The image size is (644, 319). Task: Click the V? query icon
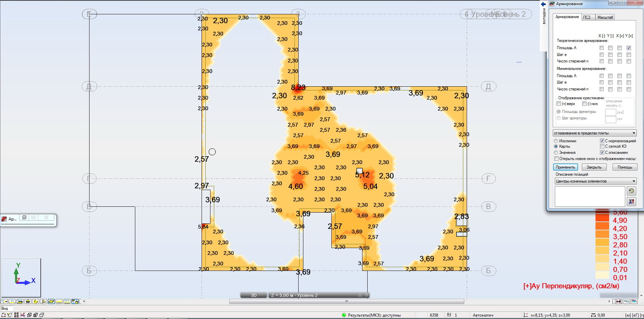pos(10,315)
